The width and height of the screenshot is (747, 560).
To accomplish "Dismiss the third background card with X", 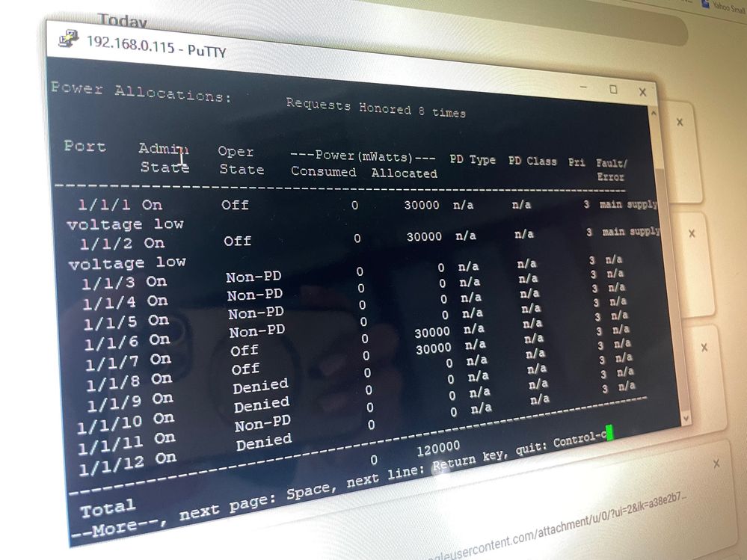I will point(704,348).
